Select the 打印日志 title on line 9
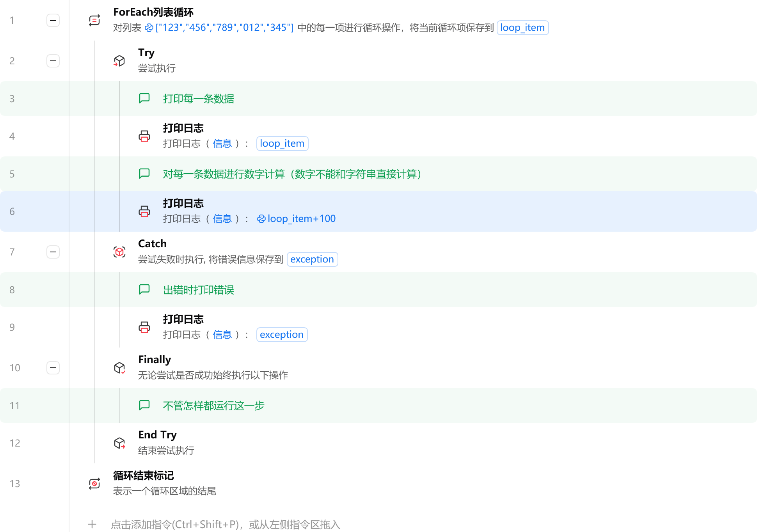Screen dimensions: 757x532 pos(183,319)
